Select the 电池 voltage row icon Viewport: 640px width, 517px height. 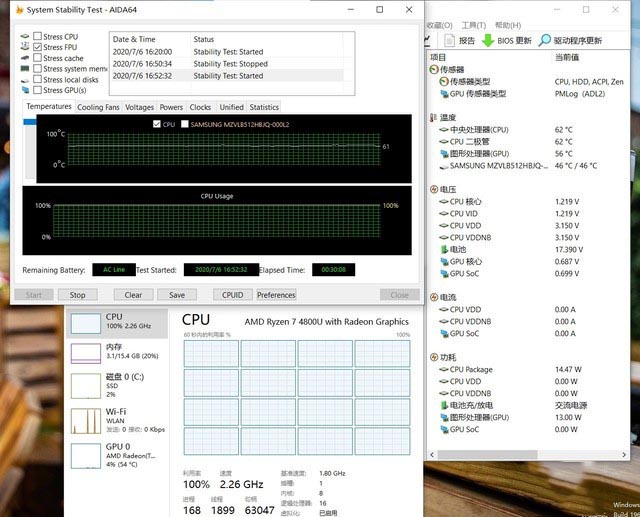pos(444,249)
